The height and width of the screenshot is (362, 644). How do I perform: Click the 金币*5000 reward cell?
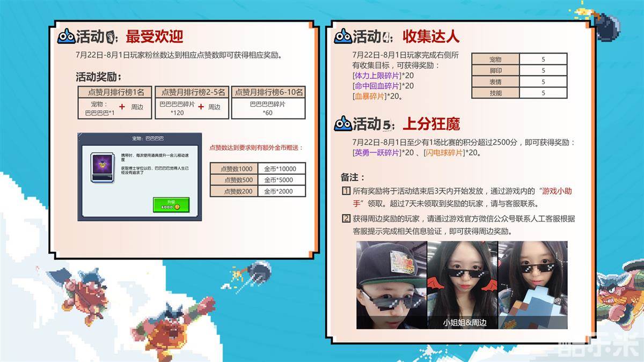pos(282,180)
